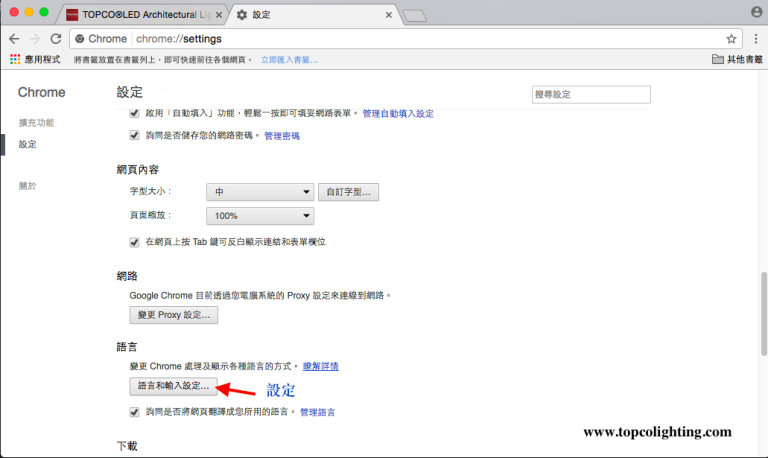Open the 管理語言 link
Screen dimensions: 768x458
(318, 412)
